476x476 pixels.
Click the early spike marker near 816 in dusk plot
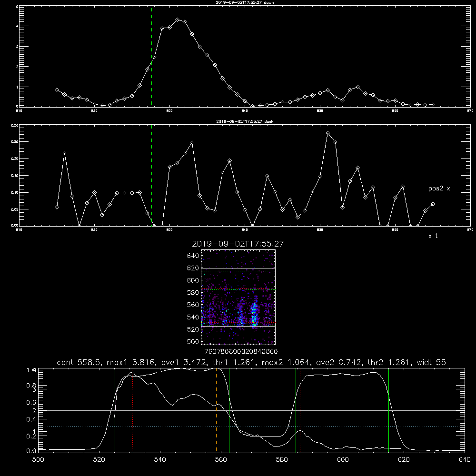64,153
